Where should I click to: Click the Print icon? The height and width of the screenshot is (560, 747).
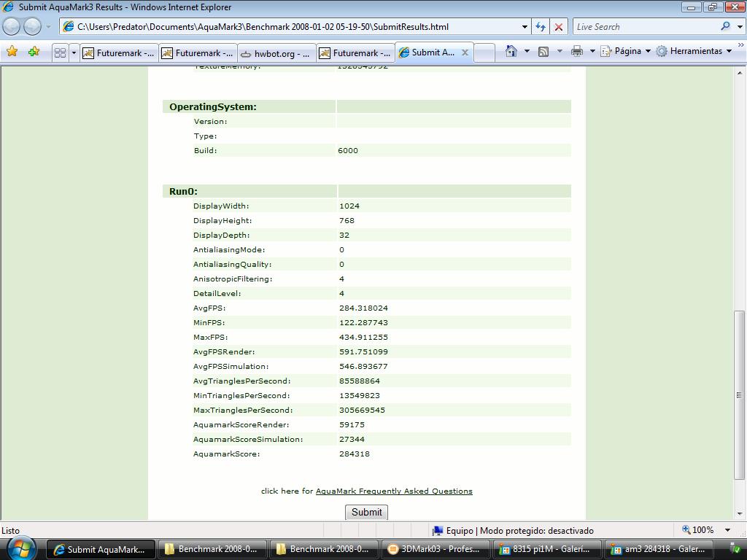[576, 51]
